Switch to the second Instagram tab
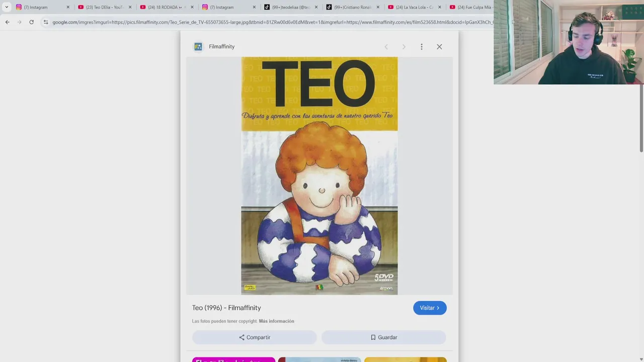 (228, 7)
